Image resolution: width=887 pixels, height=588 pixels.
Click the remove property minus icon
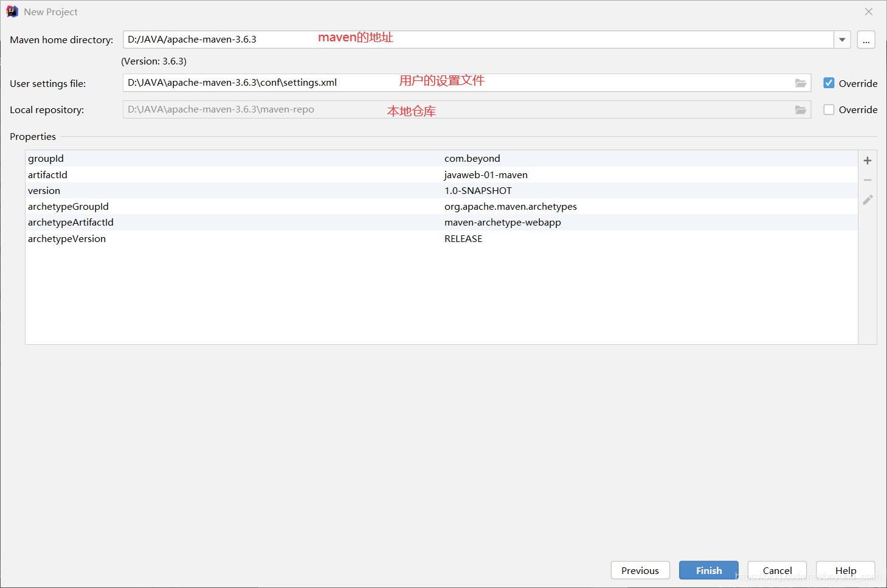pos(868,180)
